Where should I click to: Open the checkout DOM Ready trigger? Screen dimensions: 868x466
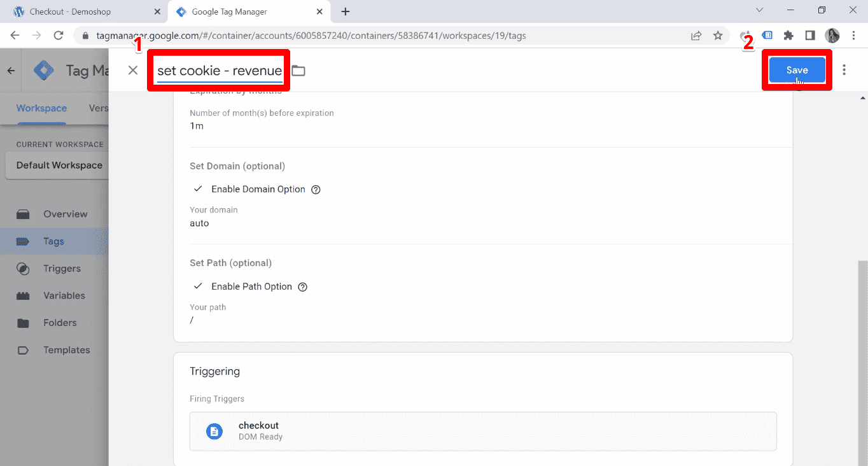coord(484,431)
